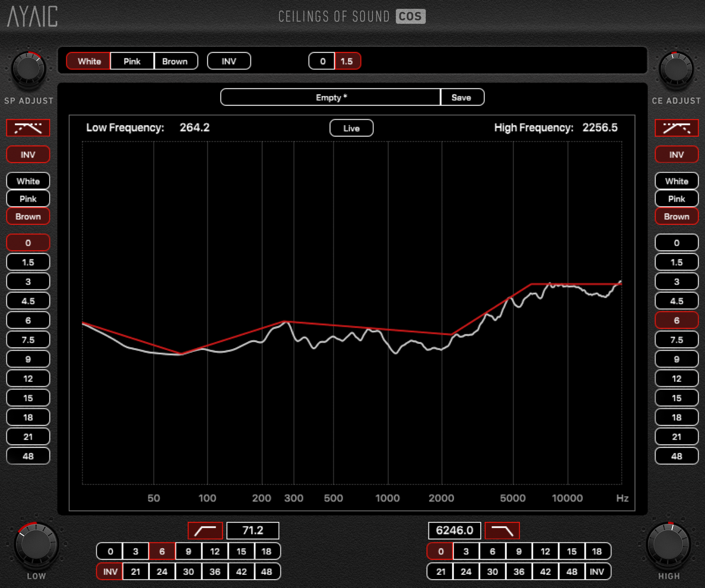This screenshot has height=588, width=705.
Task: Click the HIGH knob
Action: pos(668,544)
